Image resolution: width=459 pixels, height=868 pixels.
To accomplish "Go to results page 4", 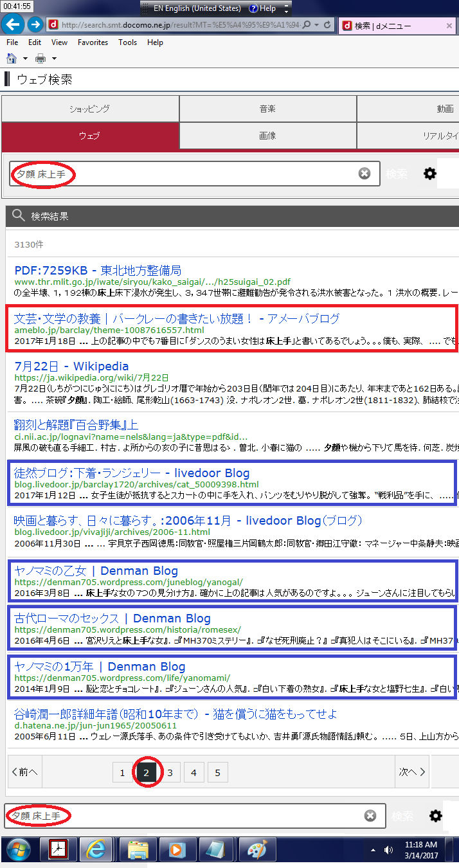I will pos(194,773).
